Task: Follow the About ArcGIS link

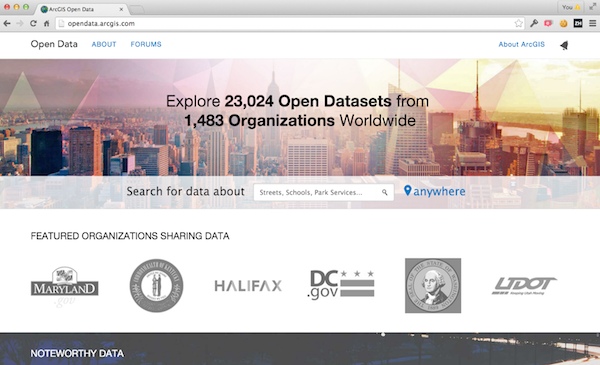Action: pyautogui.click(x=521, y=44)
